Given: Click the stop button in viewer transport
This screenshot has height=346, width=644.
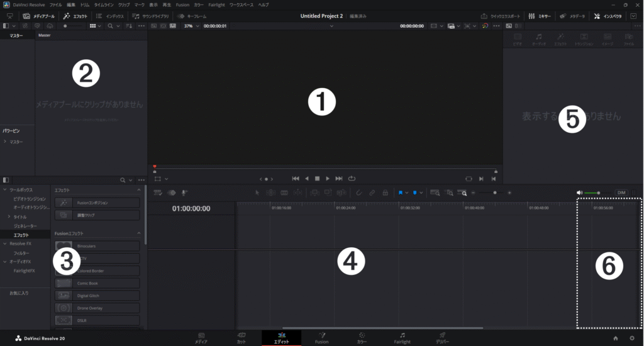Looking at the screenshot, I should (317, 179).
